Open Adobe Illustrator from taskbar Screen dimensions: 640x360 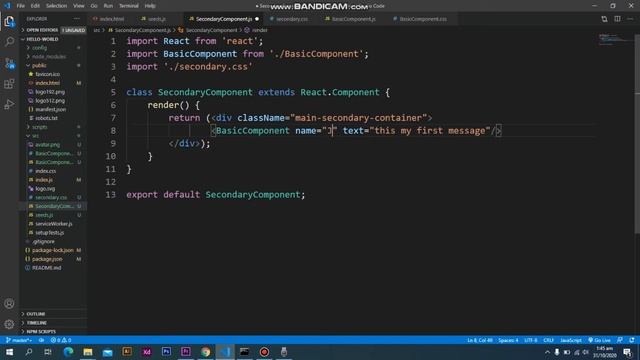coord(127,351)
